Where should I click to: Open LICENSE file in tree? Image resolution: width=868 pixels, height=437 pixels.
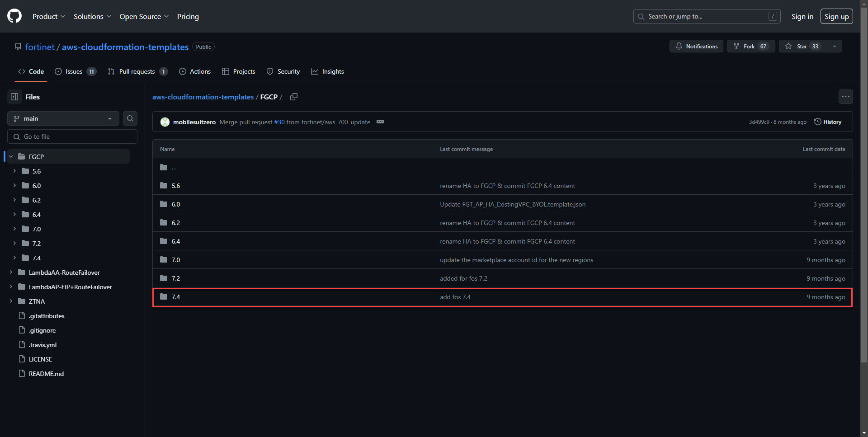coord(40,359)
